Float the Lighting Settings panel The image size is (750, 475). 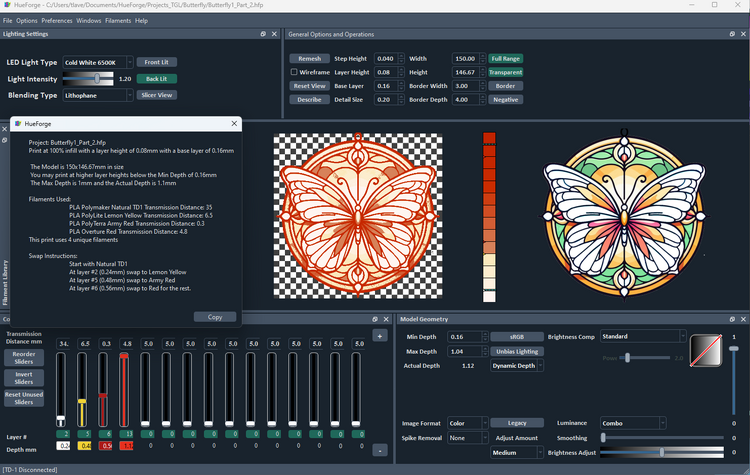pos(263,34)
